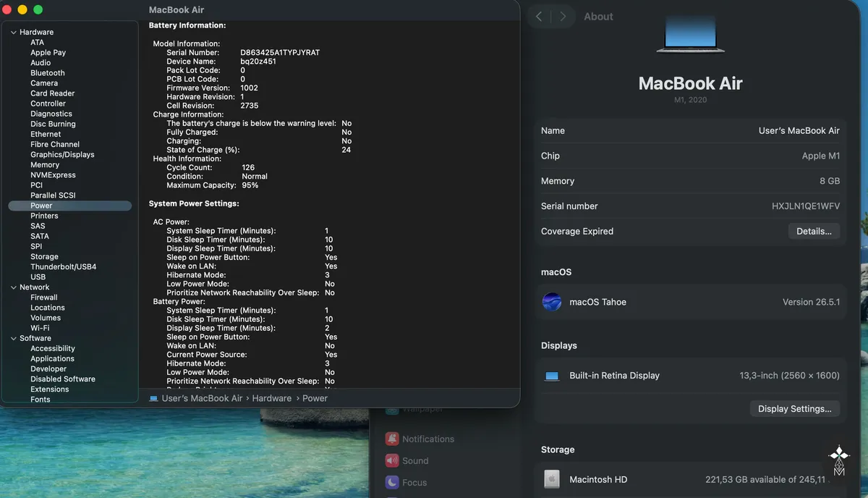This screenshot has height=498, width=868.
Task: Select Fonts under Software
Action: pos(41,399)
